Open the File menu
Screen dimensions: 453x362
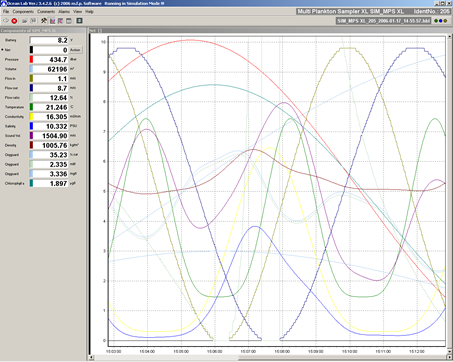point(6,11)
